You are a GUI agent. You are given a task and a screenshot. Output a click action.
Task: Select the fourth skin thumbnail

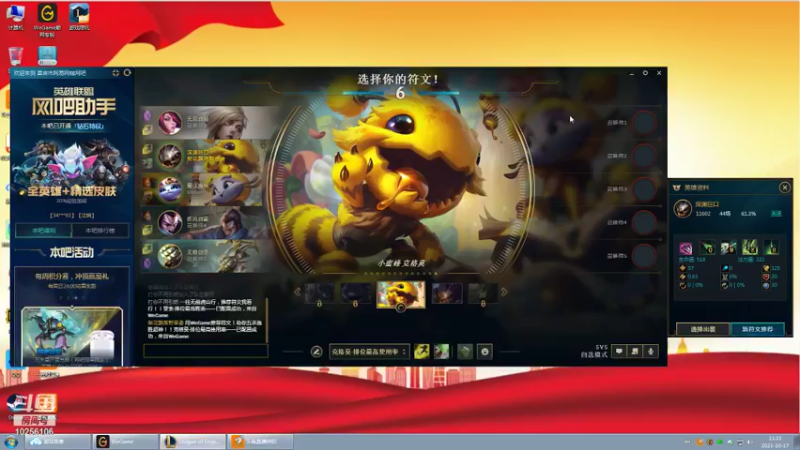(447, 294)
